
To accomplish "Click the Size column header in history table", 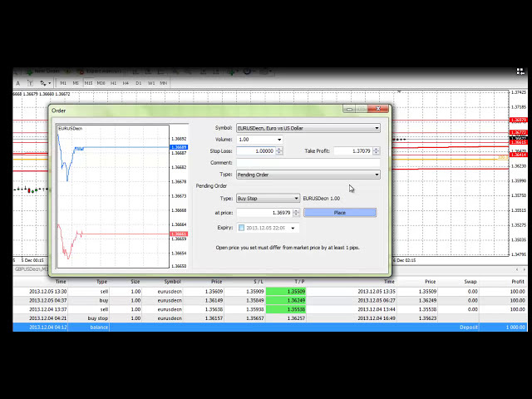I will [x=135, y=282].
